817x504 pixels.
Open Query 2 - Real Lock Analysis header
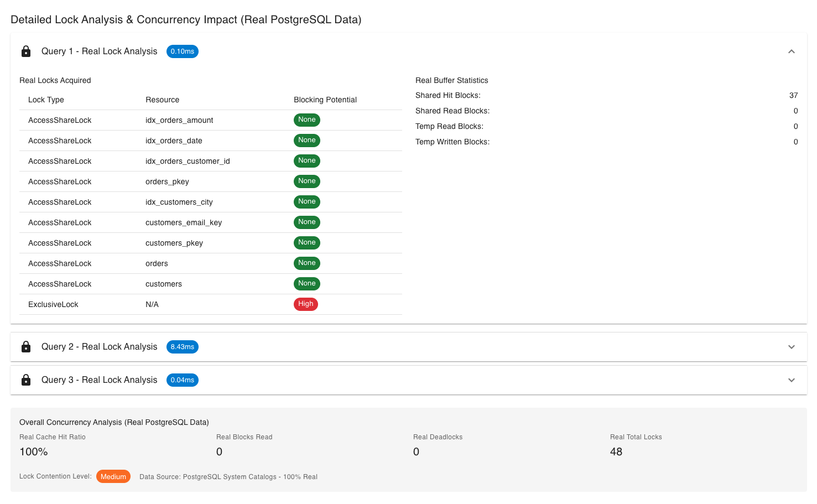tap(100, 347)
